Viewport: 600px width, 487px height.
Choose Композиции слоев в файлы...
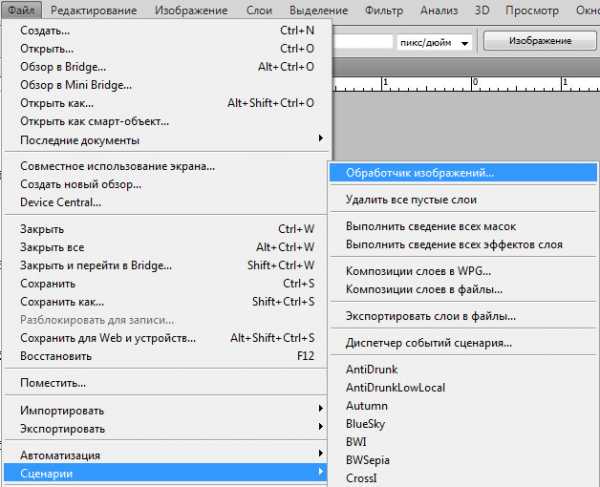[463, 289]
